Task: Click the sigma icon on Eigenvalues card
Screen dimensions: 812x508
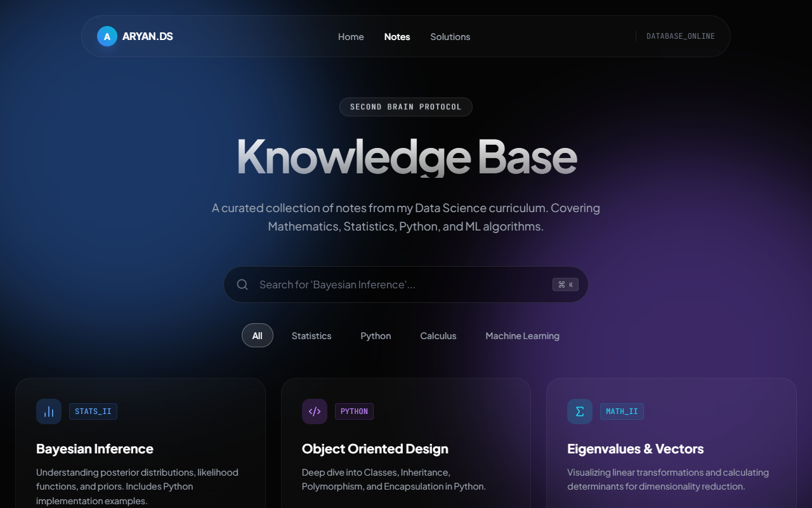Action: 580,411
